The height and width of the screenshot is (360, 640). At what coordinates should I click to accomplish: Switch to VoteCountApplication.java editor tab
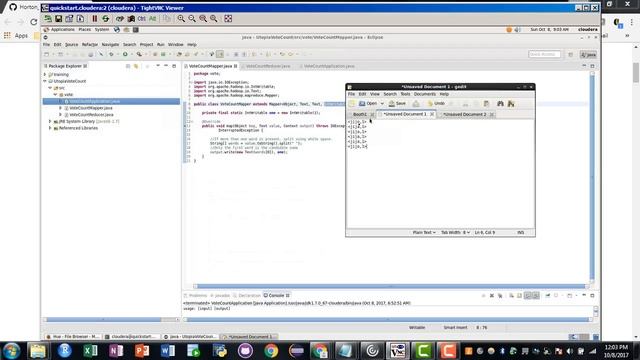click(x=329, y=66)
